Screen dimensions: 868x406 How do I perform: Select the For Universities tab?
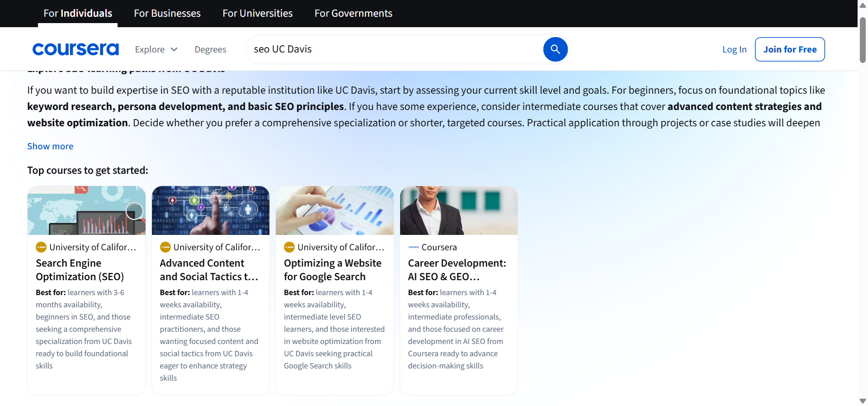point(257,13)
